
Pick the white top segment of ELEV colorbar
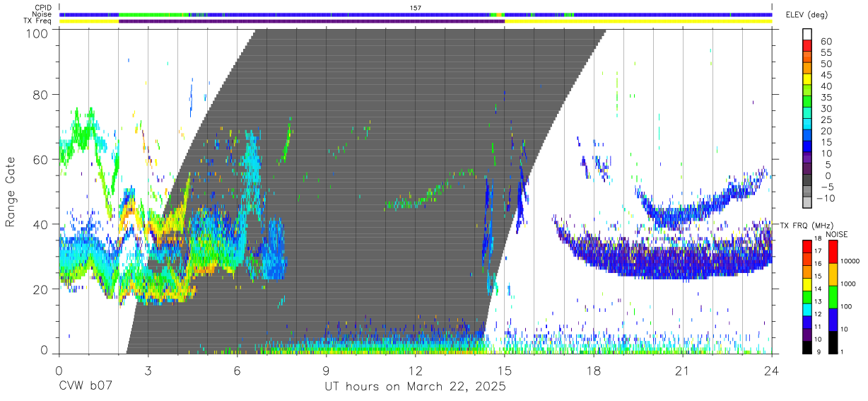pos(807,34)
